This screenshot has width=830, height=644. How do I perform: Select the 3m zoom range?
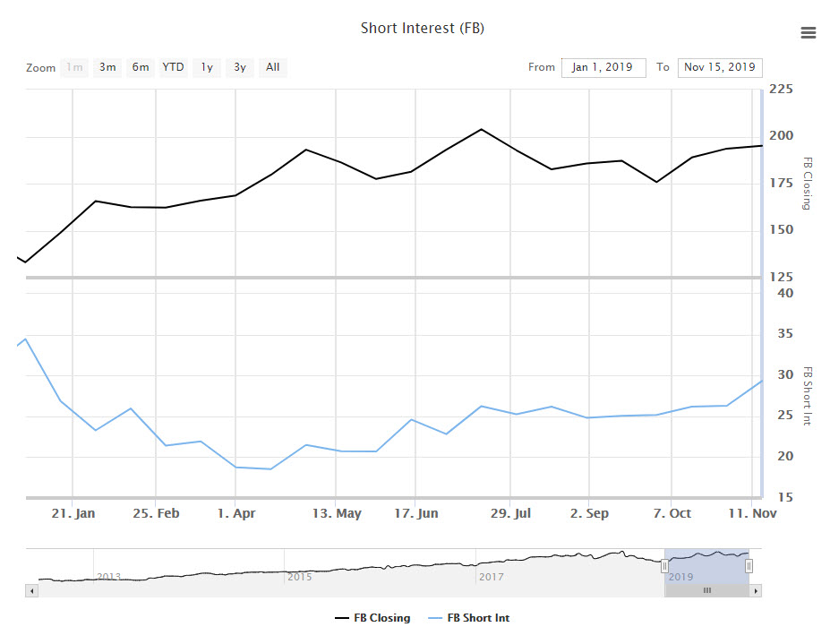point(107,67)
